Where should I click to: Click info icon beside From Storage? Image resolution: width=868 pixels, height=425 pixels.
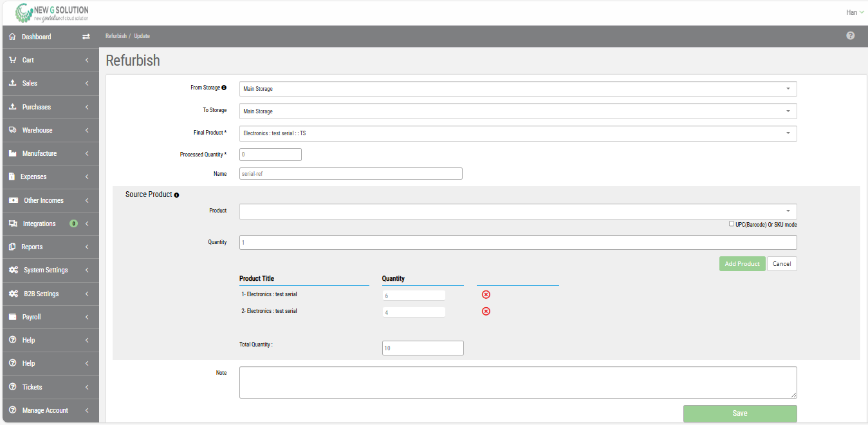click(224, 88)
